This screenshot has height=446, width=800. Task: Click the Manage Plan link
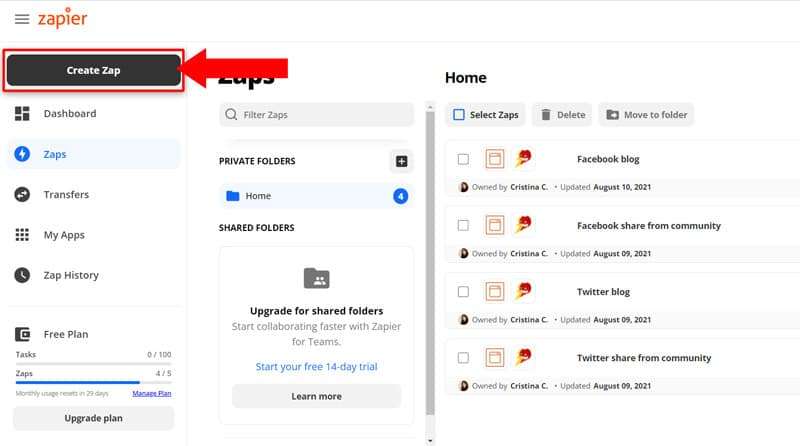152,393
